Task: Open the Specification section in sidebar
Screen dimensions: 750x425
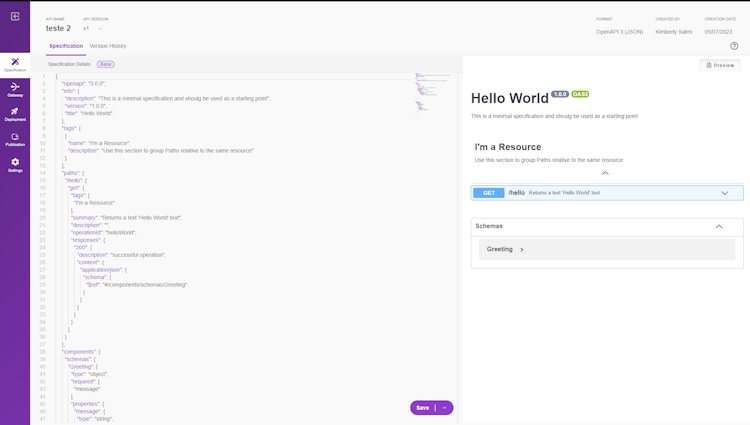Action: tap(15, 65)
